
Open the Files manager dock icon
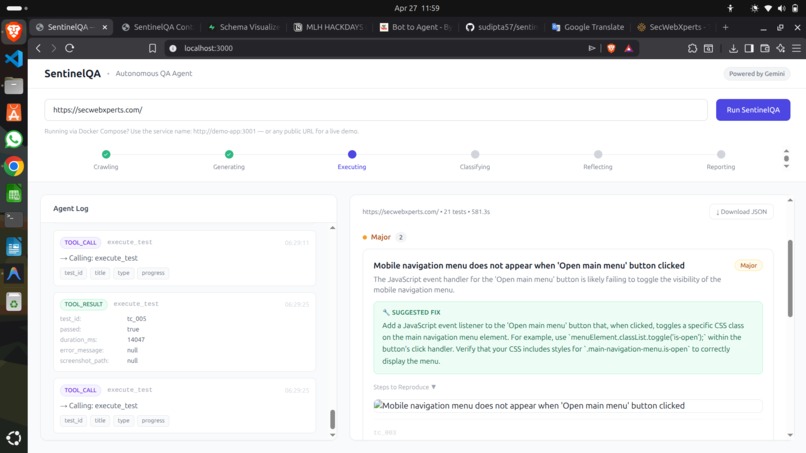pos(14,86)
